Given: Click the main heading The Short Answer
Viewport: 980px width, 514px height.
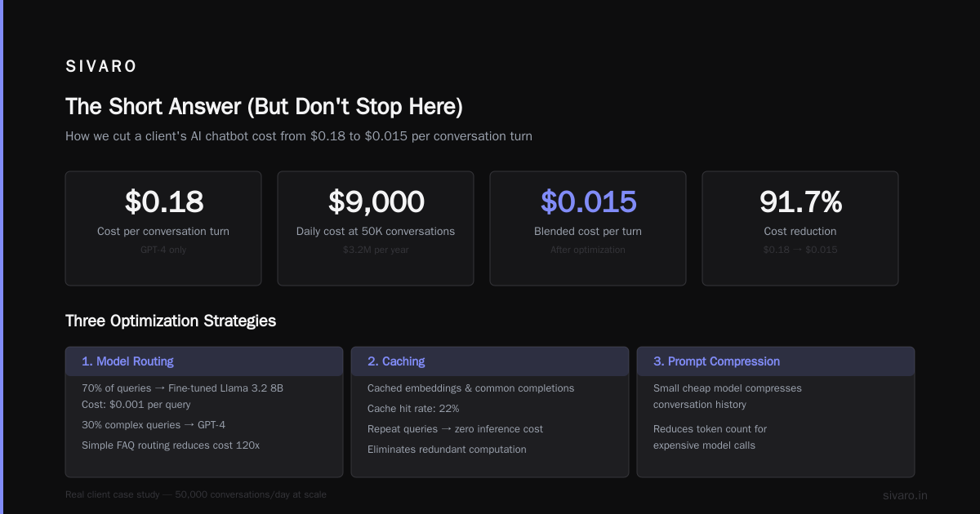Looking at the screenshot, I should 264,107.
